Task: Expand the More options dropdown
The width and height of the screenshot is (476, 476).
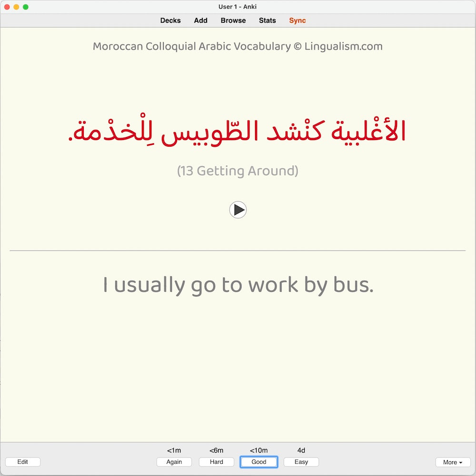Action: (x=452, y=462)
